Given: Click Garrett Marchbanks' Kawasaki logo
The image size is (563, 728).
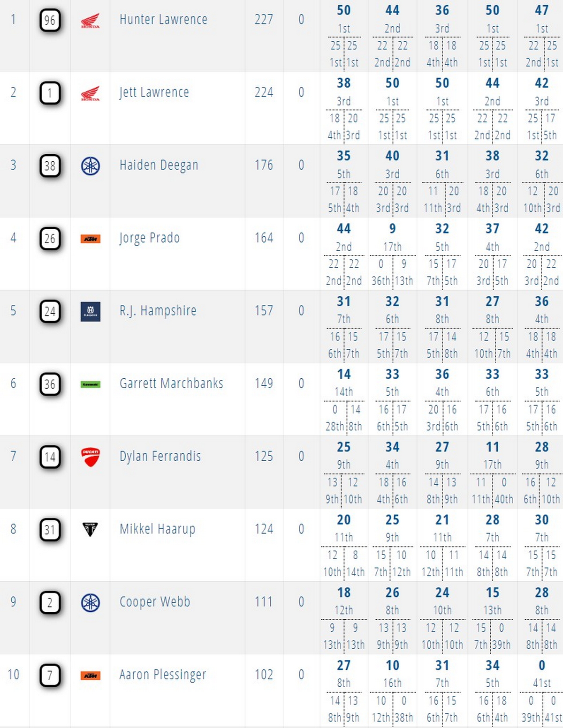Looking at the screenshot, I should 90,384.
